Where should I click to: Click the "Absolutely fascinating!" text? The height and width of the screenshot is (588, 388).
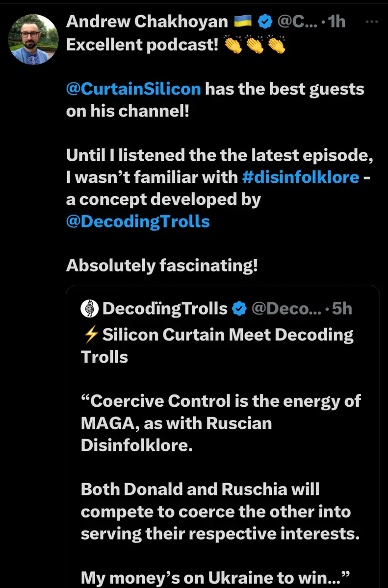162,266
